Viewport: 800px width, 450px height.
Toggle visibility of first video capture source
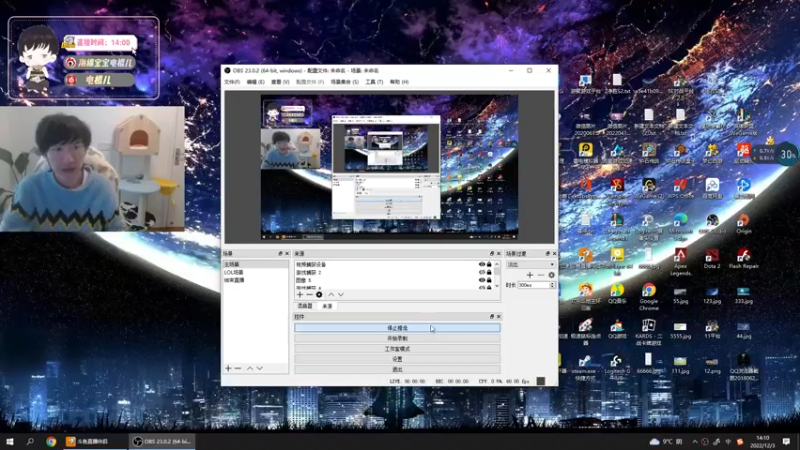tap(482, 264)
